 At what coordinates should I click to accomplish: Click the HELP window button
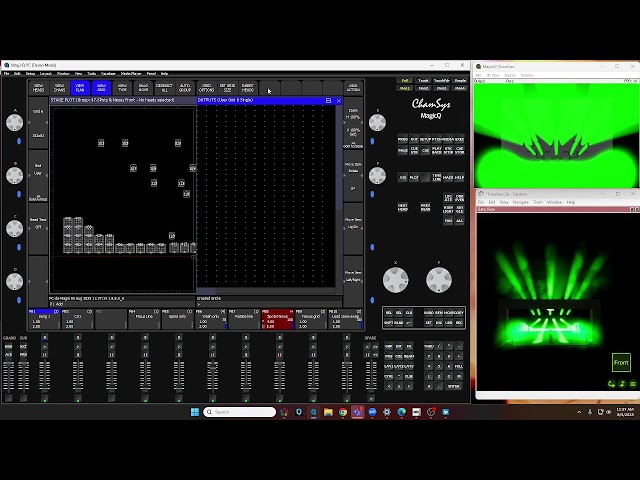pos(460,178)
